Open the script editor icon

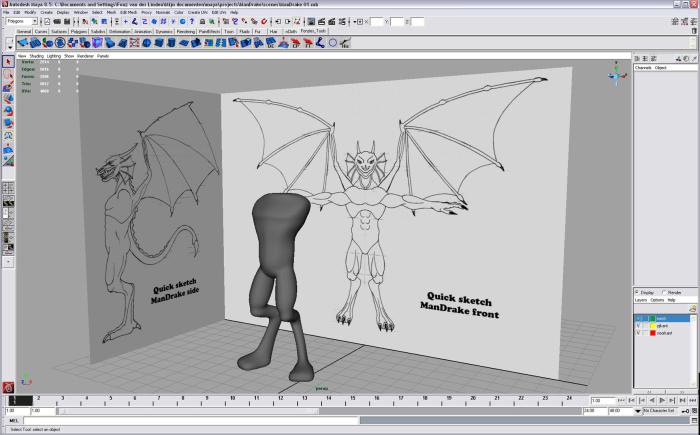695,420
